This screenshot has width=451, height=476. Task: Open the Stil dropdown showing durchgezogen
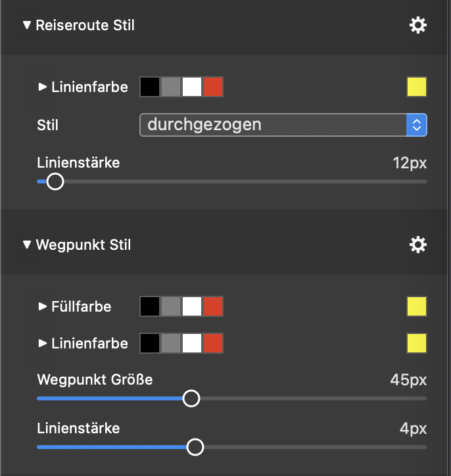[283, 124]
